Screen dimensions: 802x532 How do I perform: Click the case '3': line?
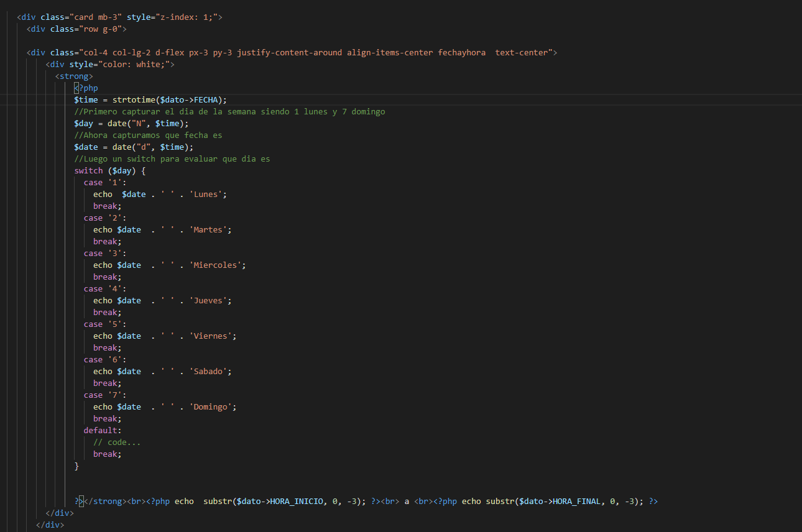[x=106, y=253]
